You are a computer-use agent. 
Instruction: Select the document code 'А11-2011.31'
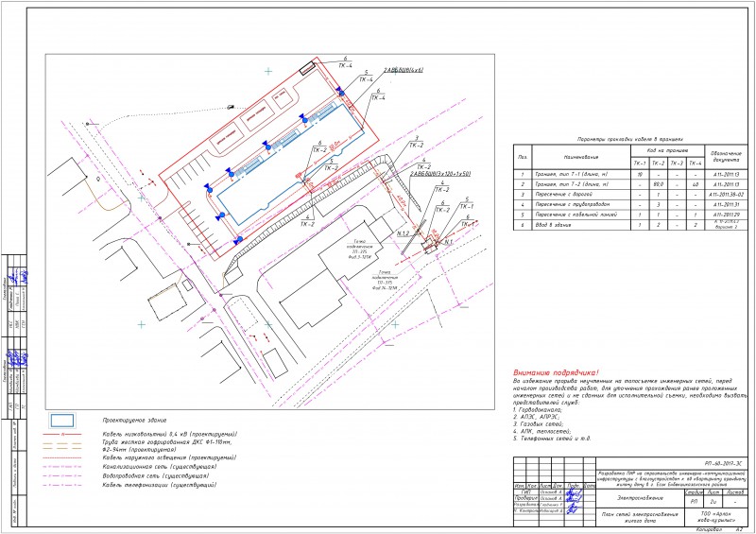(x=726, y=204)
